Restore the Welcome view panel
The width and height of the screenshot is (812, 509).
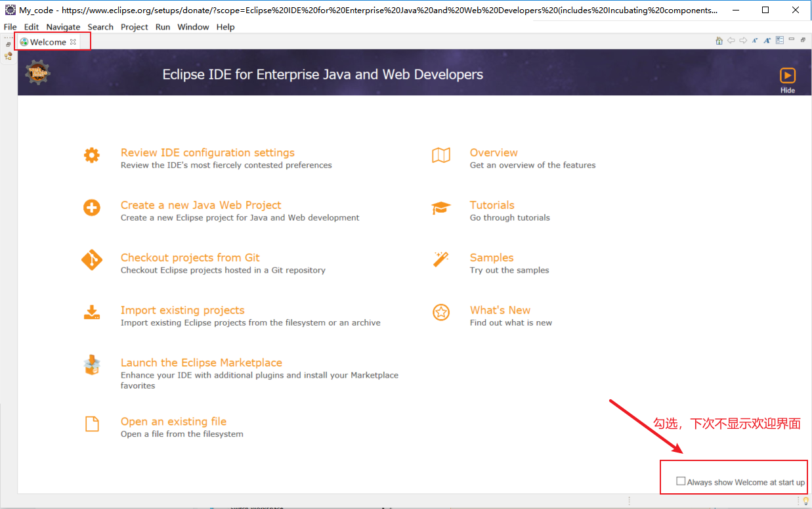coord(803,40)
